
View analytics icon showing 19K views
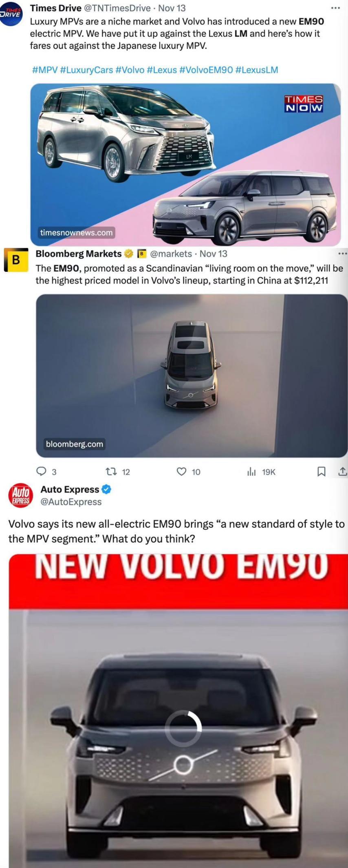tap(251, 472)
